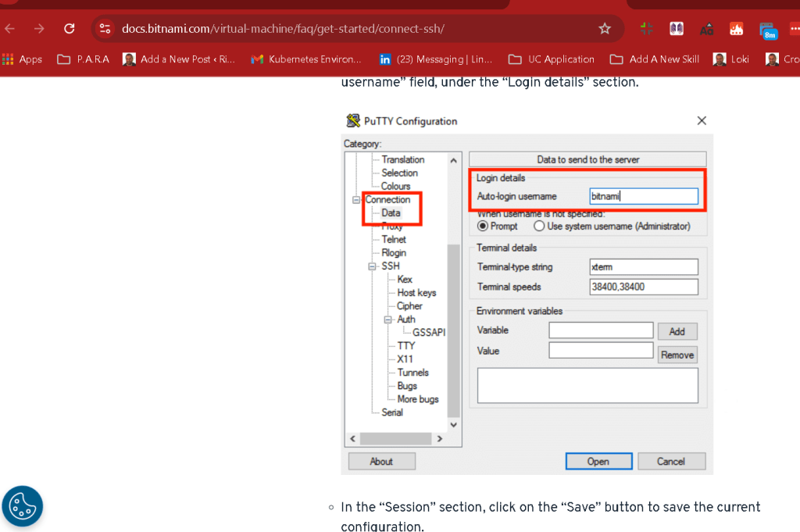View site information icon in address bar
The image size is (800, 532).
coord(105,29)
